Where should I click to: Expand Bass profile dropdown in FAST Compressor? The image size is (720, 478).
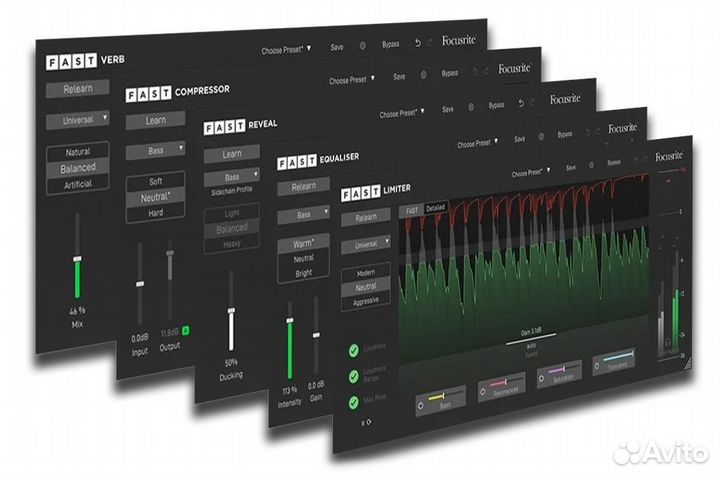(156, 150)
